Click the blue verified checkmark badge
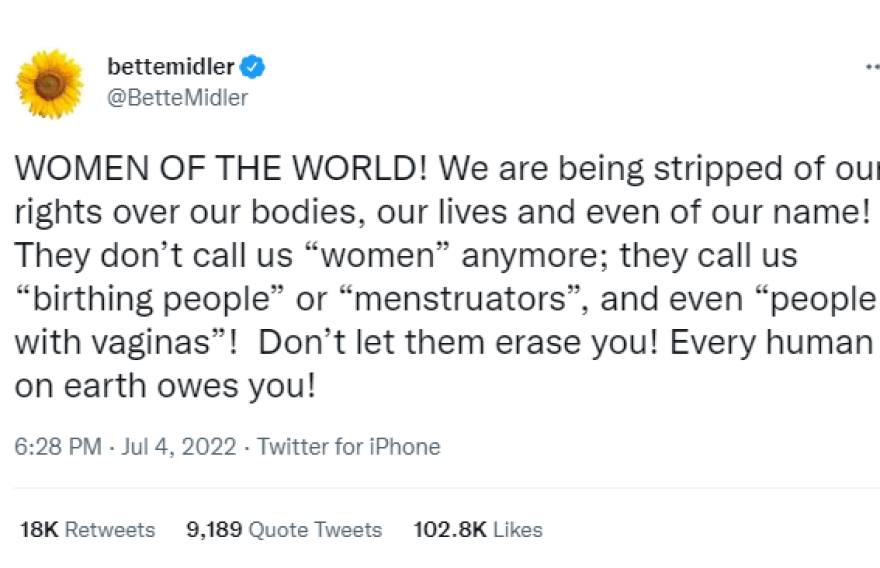880x568 pixels. (x=256, y=67)
